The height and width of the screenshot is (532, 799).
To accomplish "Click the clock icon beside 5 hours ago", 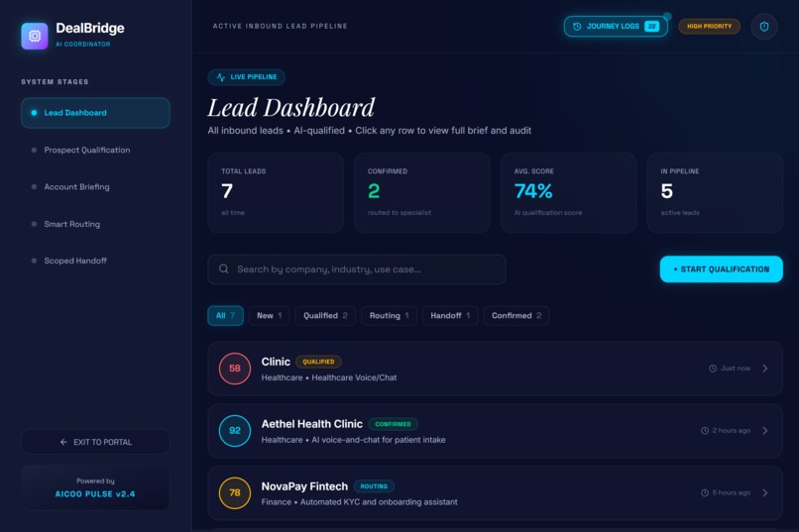I will [705, 492].
